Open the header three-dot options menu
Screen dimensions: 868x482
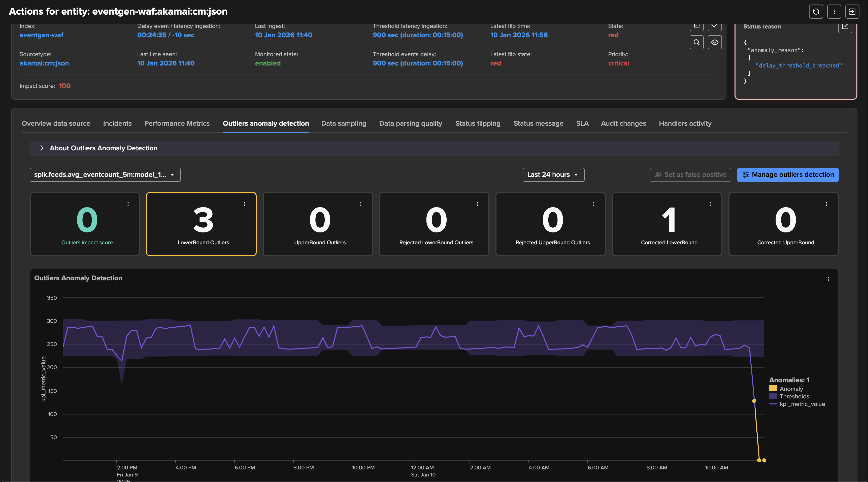click(834, 12)
